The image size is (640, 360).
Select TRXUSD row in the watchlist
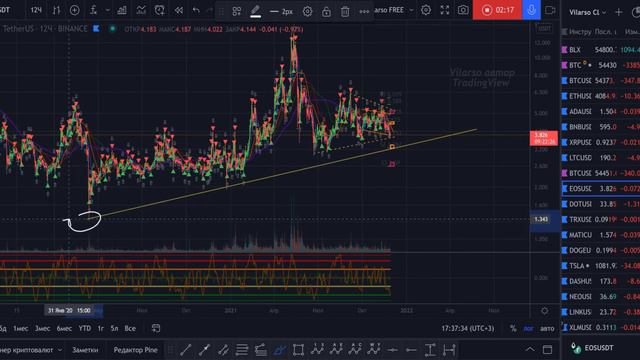[601, 219]
